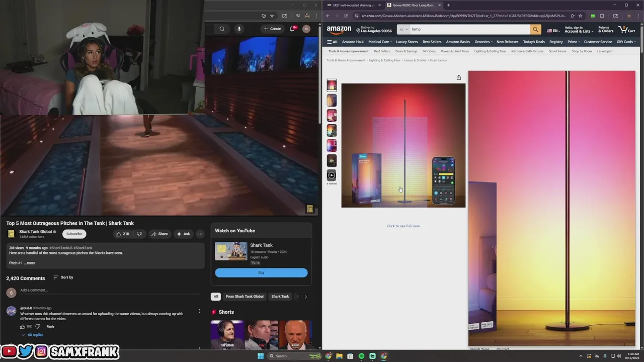Switch to the EKET wall-mounted shelving tab
644x362 pixels.
tap(353, 5)
